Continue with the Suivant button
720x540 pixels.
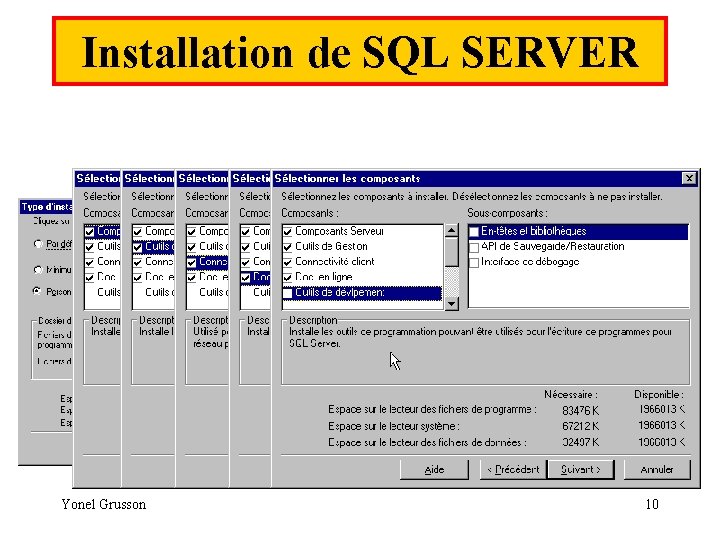[x=581, y=469]
